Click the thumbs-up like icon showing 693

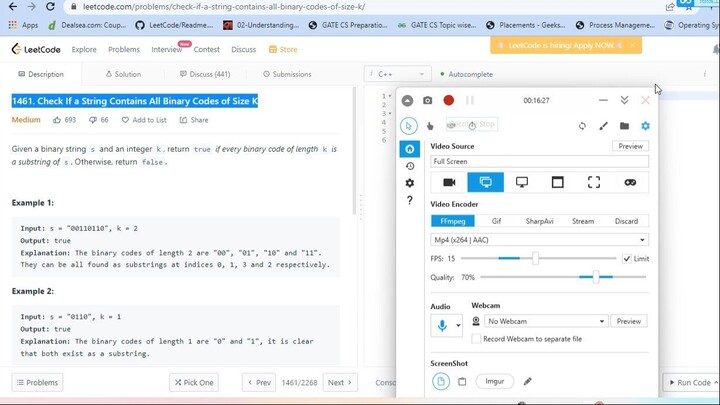coord(57,120)
